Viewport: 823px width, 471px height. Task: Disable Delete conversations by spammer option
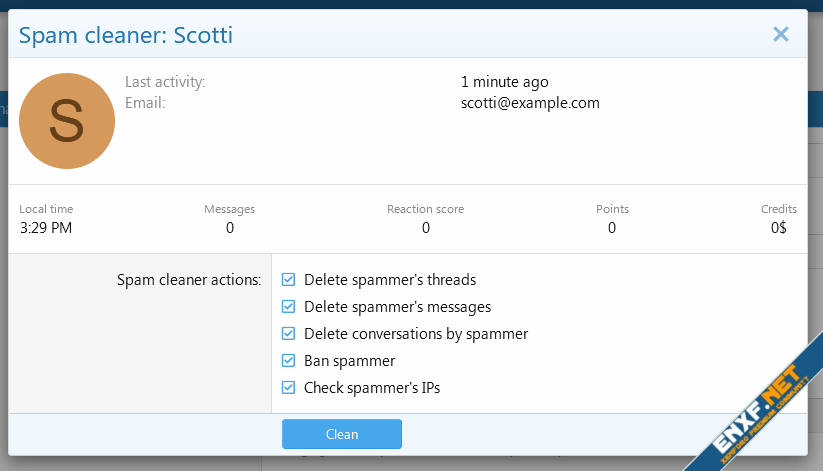click(289, 334)
